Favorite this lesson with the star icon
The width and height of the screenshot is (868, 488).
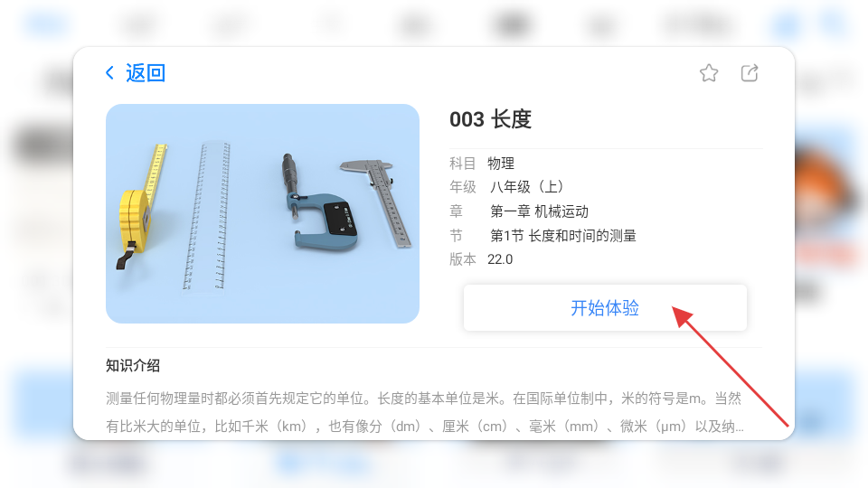(709, 73)
